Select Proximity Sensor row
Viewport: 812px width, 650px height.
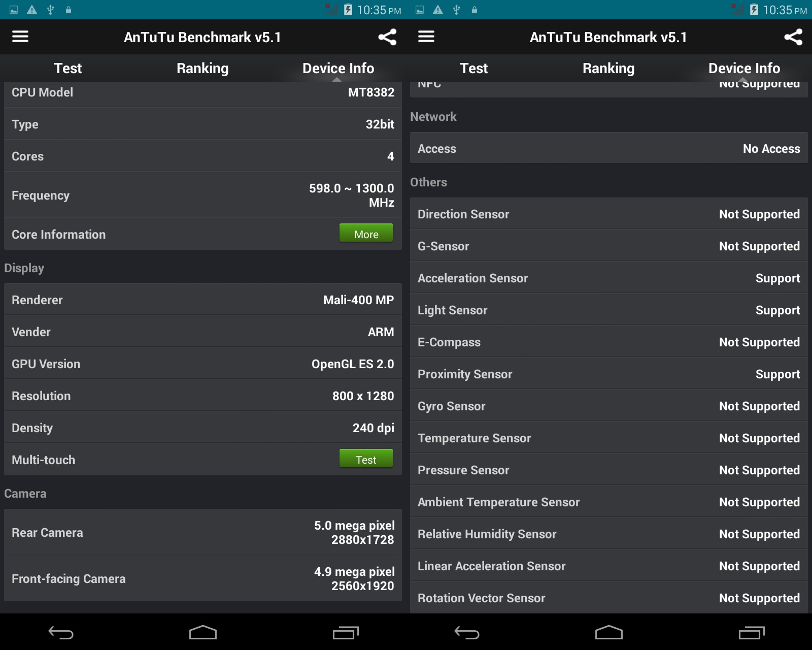click(609, 374)
